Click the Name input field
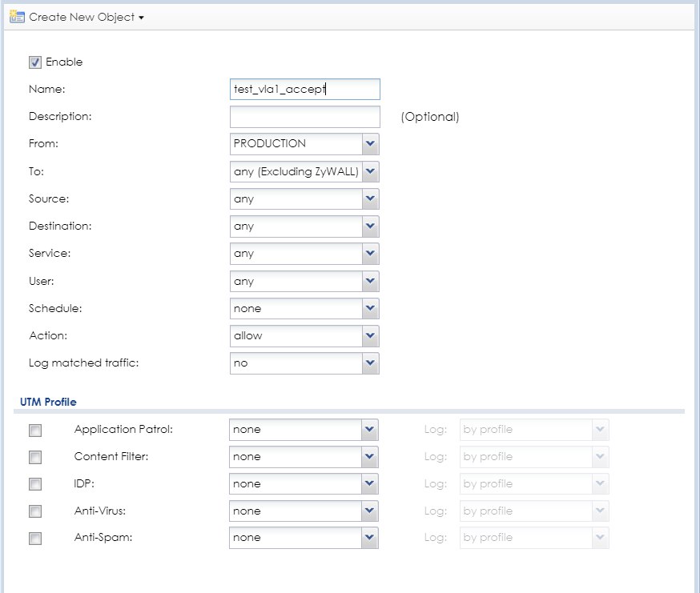 coord(304,89)
